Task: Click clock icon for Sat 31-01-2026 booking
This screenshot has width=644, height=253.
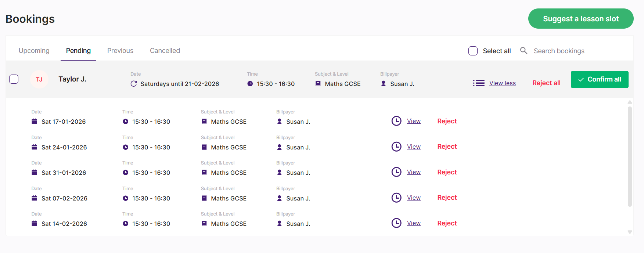Action: (x=396, y=172)
